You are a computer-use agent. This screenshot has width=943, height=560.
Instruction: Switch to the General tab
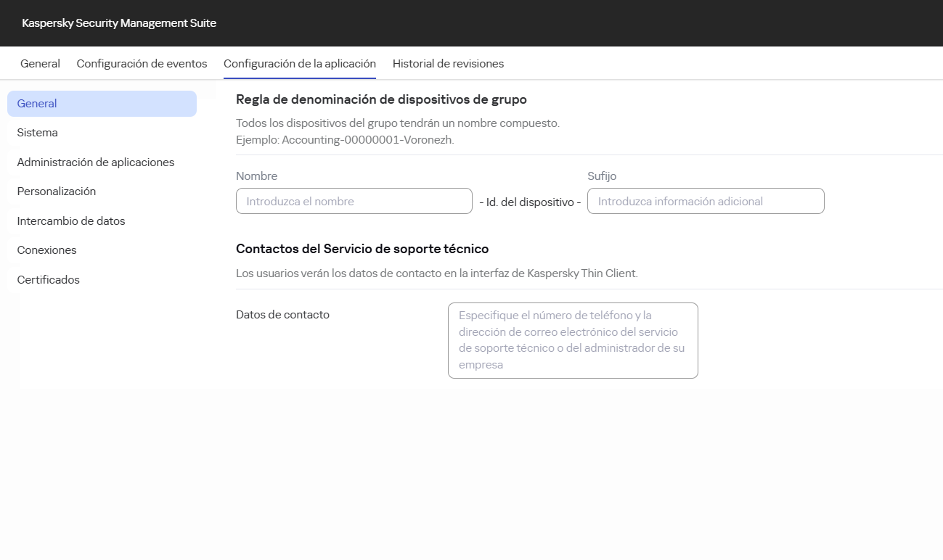[40, 64]
